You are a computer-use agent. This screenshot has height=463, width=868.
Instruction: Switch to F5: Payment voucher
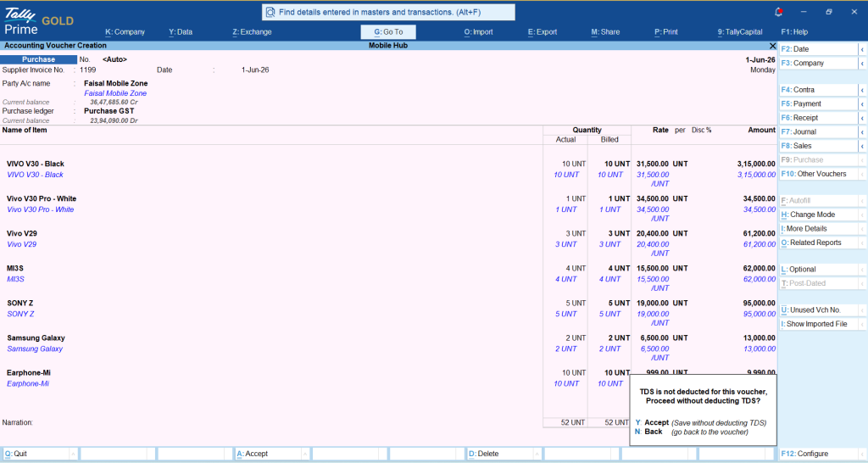[818, 103]
